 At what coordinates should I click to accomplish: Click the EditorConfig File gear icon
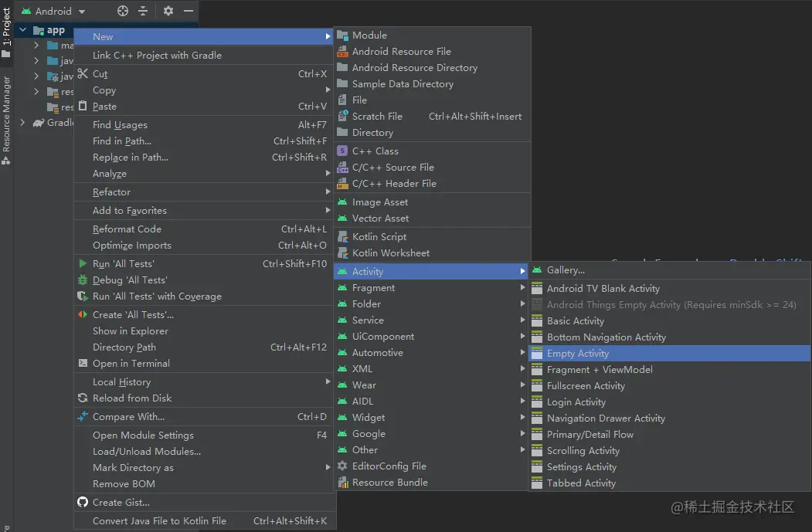(x=342, y=466)
